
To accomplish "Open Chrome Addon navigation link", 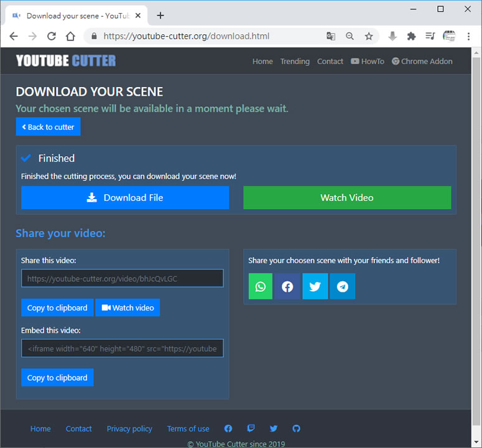I will click(x=422, y=61).
